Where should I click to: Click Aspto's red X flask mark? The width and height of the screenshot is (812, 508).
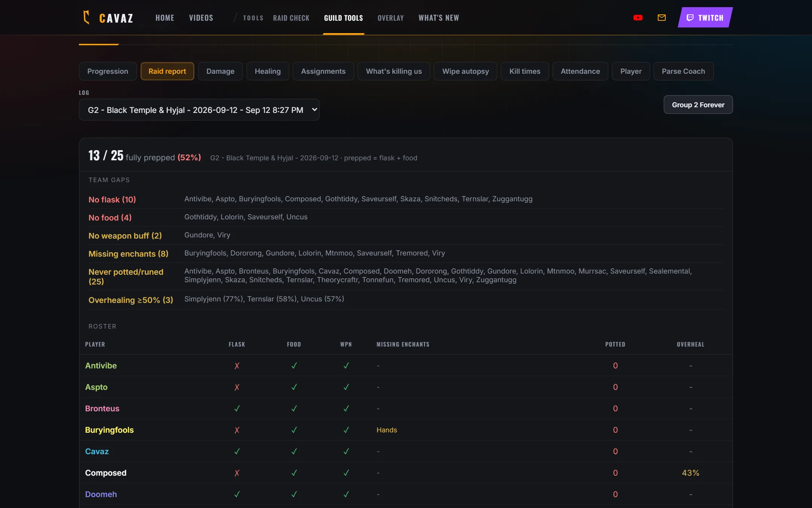tap(237, 387)
